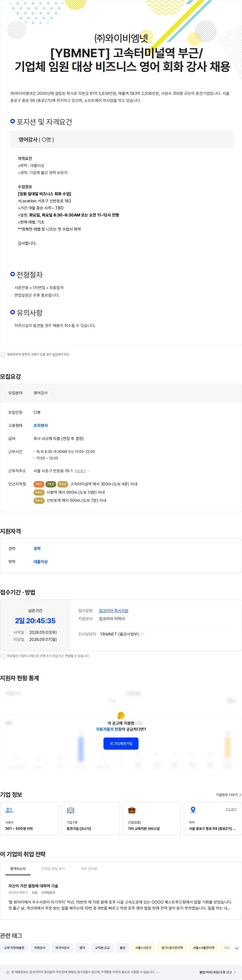The height and width of the screenshot is (980, 242).
Task: Select the 경력 qualification link
Action: click(x=37, y=549)
